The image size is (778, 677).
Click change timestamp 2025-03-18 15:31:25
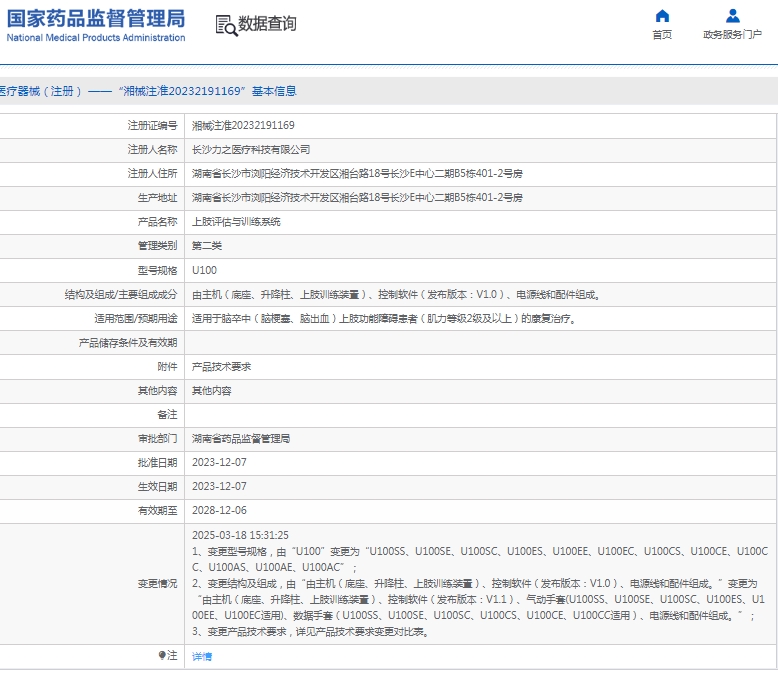[x=240, y=536]
